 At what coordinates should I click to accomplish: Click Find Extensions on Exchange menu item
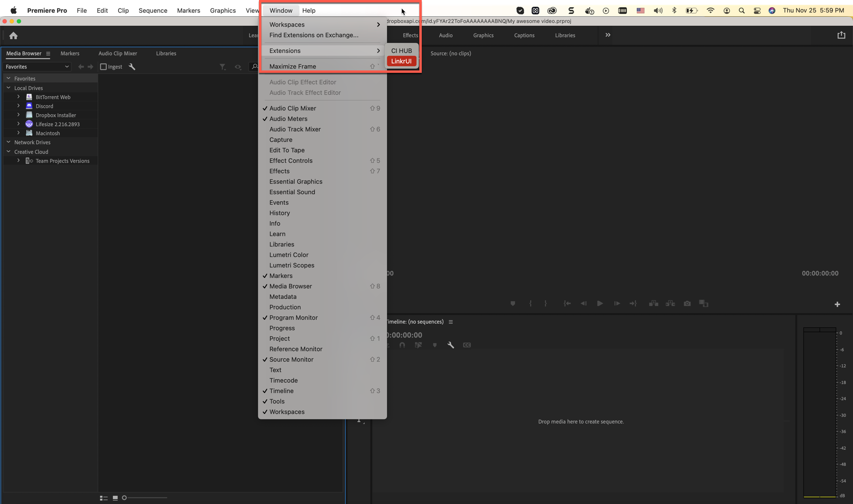(314, 35)
